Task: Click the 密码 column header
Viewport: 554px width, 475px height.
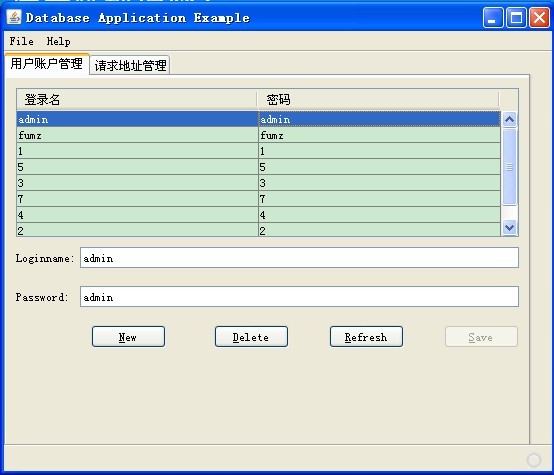Action: 378,99
